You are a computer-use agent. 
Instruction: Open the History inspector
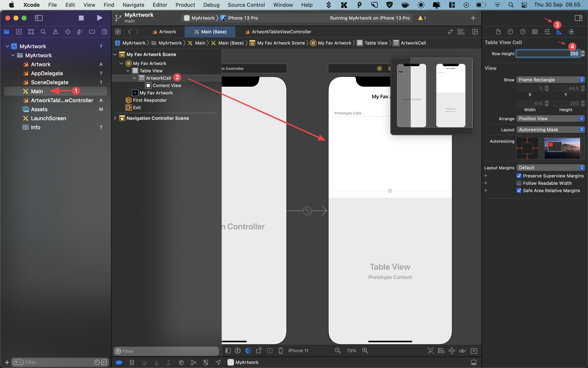click(x=510, y=32)
